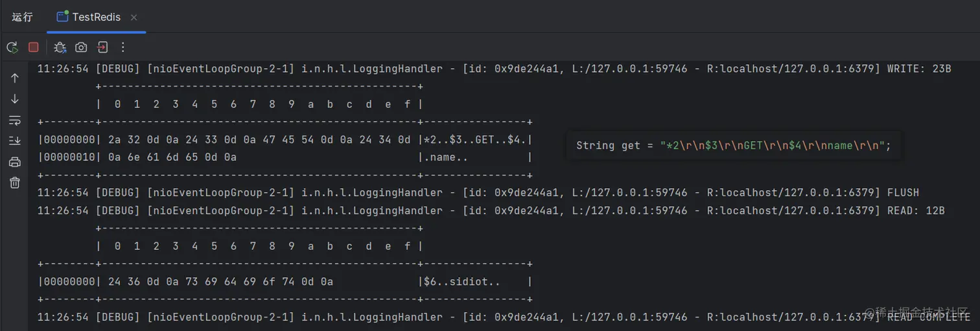Print the console output
This screenshot has height=331, width=980.
tap(15, 162)
